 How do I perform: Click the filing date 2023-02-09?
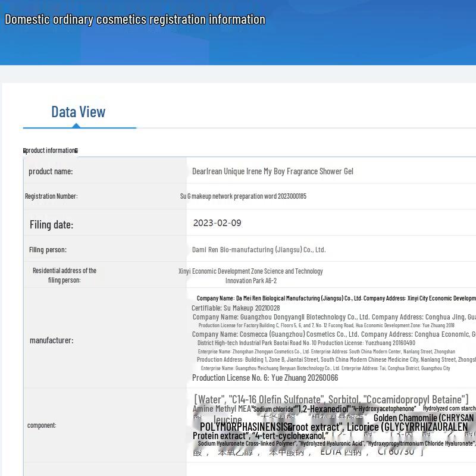[x=217, y=223]
